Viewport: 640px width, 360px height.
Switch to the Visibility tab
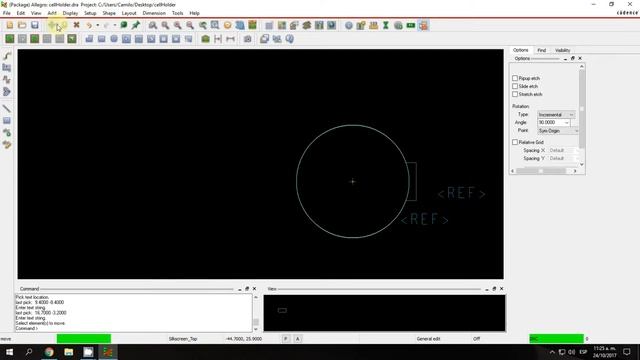[562, 50]
